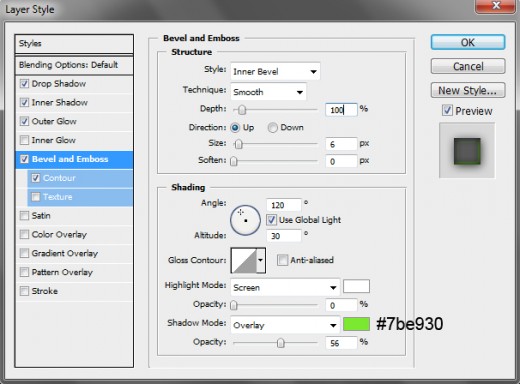The image size is (520, 384).
Task: Click the Shadow Opacity field showing 56
Action: (341, 343)
